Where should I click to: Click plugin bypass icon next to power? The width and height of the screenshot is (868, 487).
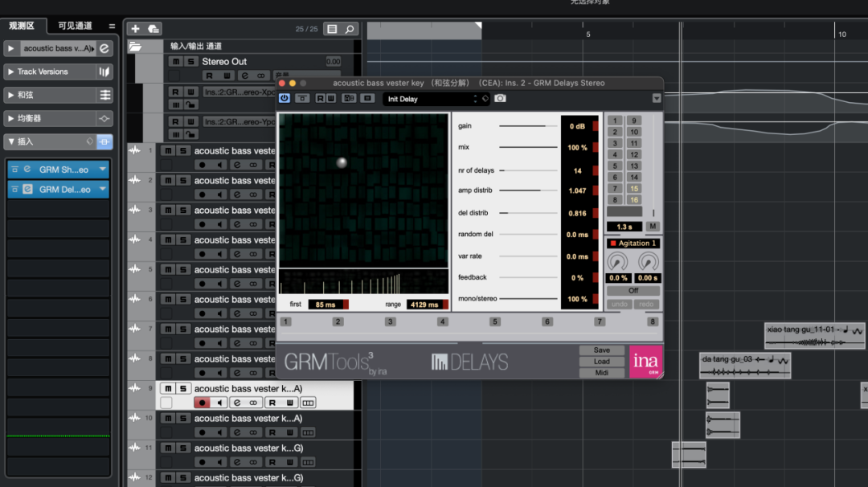[302, 98]
